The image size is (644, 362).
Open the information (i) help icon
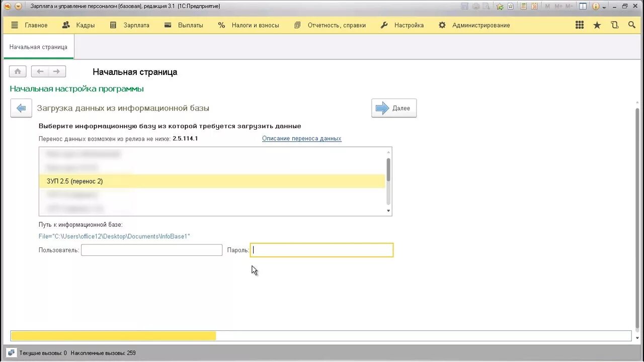596,7
